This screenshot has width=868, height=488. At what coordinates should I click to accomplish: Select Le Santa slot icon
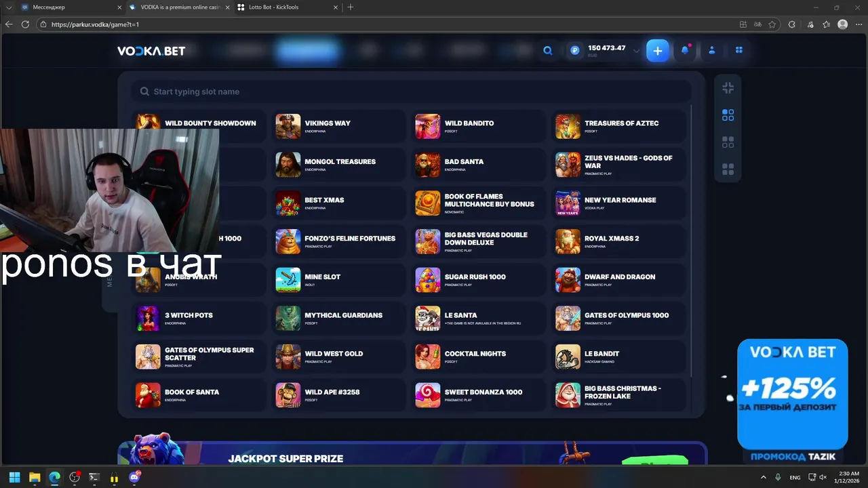pyautogui.click(x=428, y=319)
